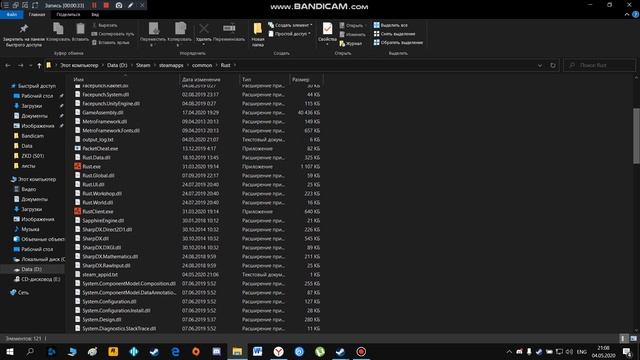640x360 pixels.
Task: Take a Bandicam screenshot with camera icon
Action: 119,5
